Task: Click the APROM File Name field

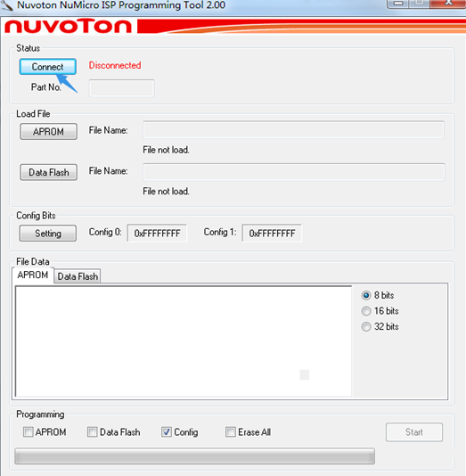Action: 293,130
